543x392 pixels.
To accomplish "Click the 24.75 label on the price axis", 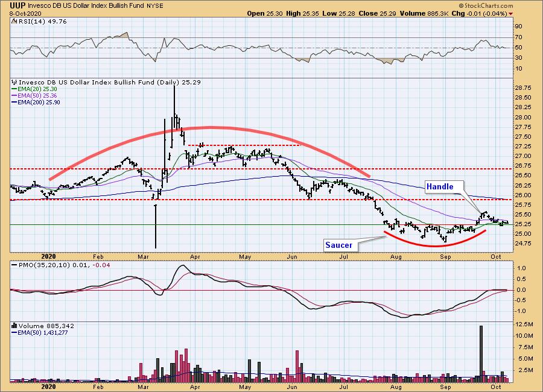I will (523, 244).
